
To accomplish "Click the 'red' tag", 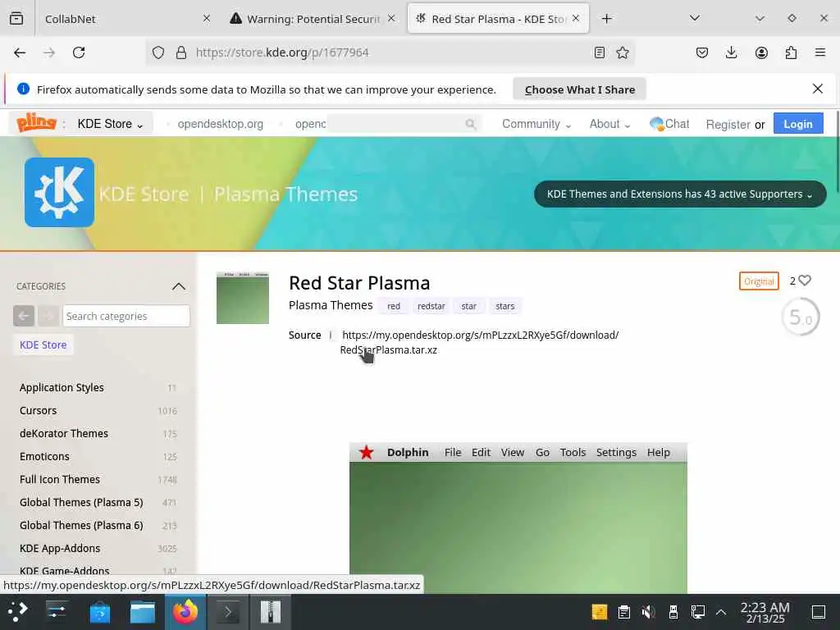I will click(394, 306).
